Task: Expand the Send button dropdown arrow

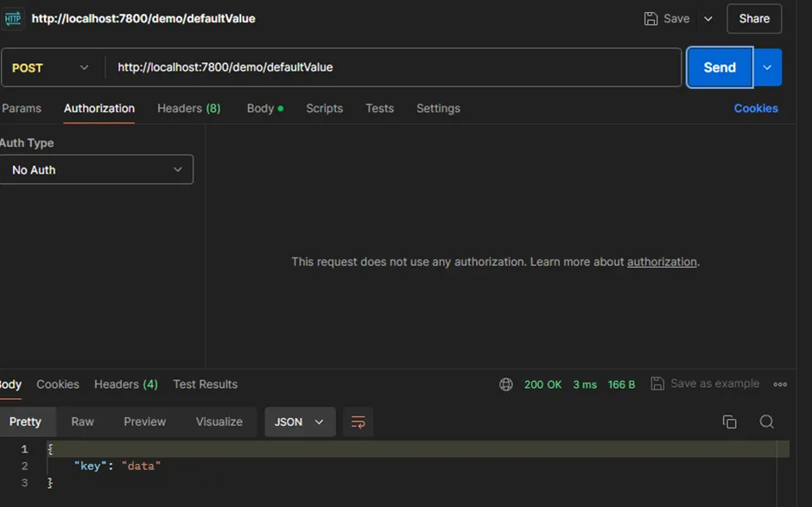Action: click(x=767, y=67)
